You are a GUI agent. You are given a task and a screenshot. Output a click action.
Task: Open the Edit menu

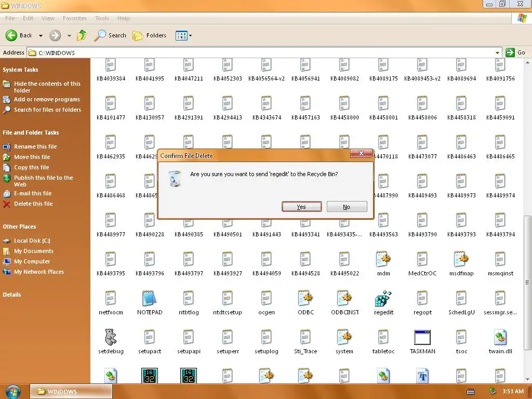pyautogui.click(x=28, y=18)
